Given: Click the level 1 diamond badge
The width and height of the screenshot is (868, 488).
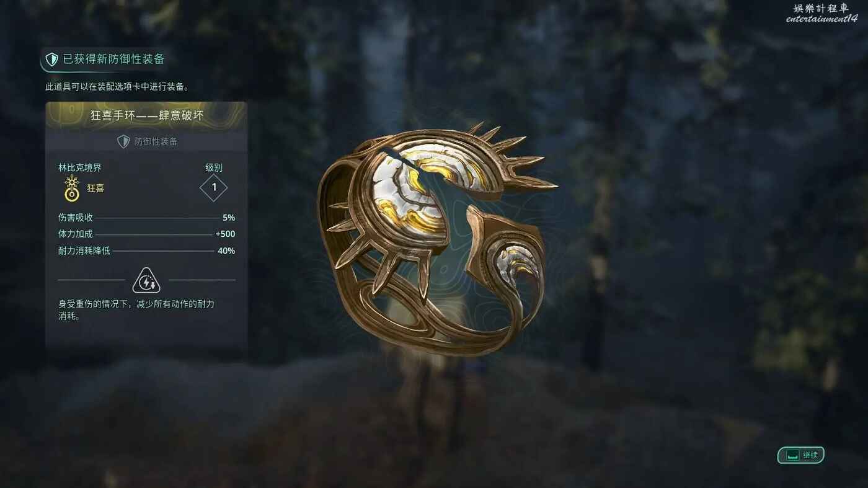Looking at the screenshot, I should point(214,187).
